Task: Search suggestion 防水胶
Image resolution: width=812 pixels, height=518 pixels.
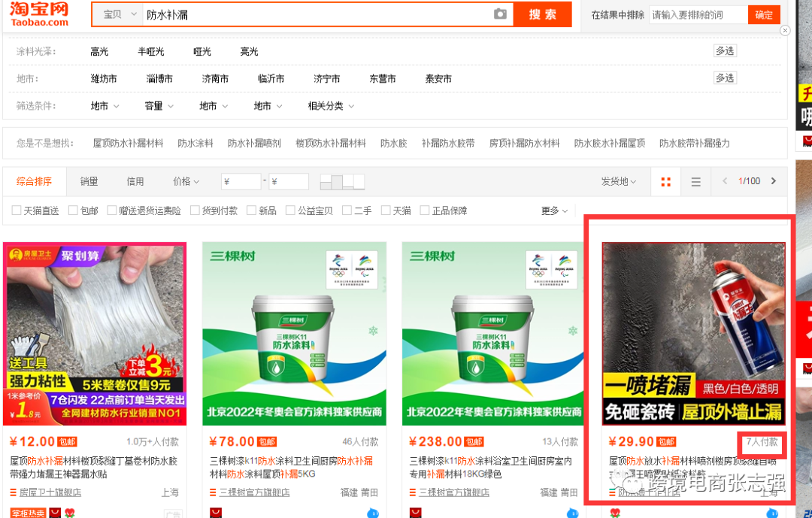Action: [393, 144]
